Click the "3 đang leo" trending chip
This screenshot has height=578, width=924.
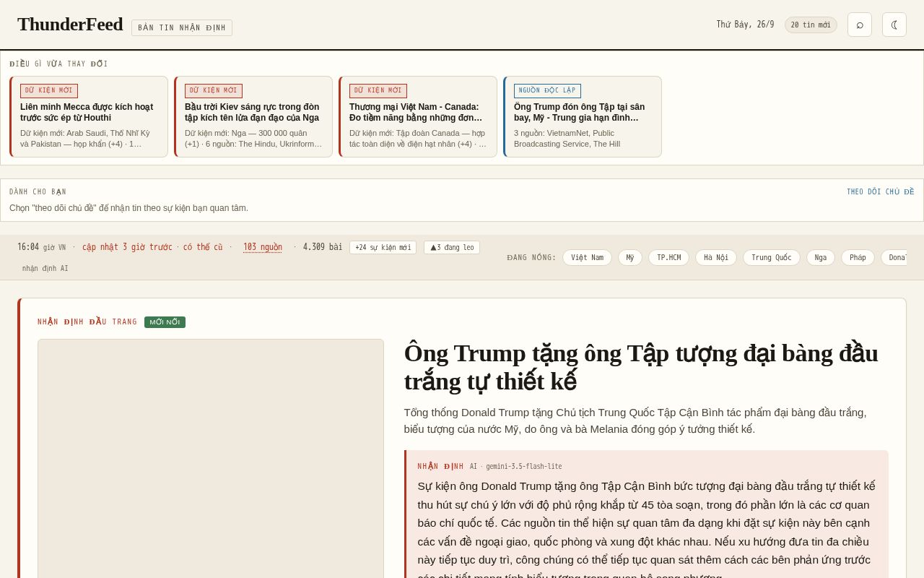(x=452, y=248)
